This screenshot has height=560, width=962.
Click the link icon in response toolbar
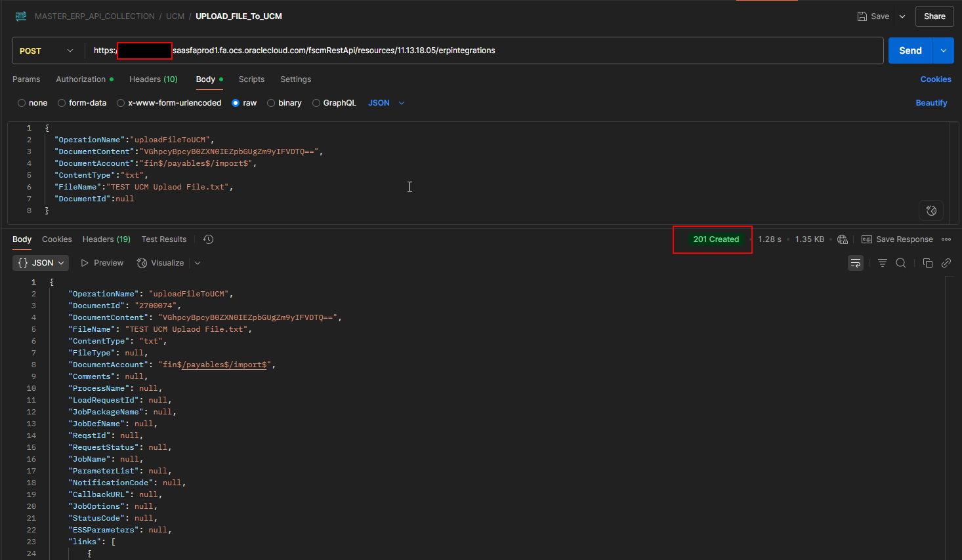946,263
